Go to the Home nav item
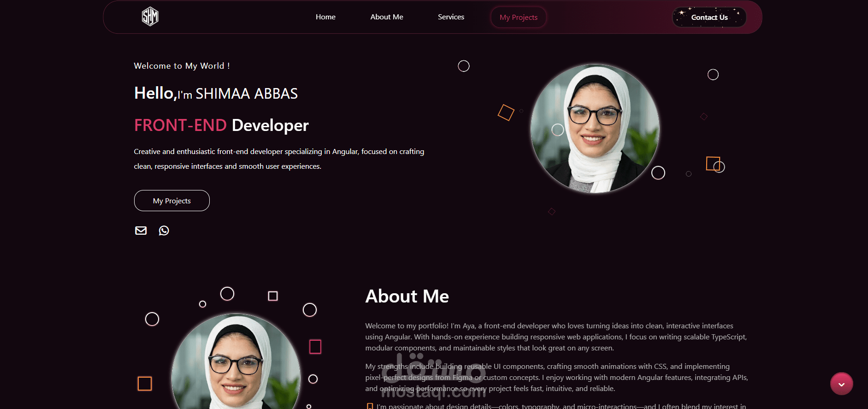This screenshot has height=409, width=868. 325,17
